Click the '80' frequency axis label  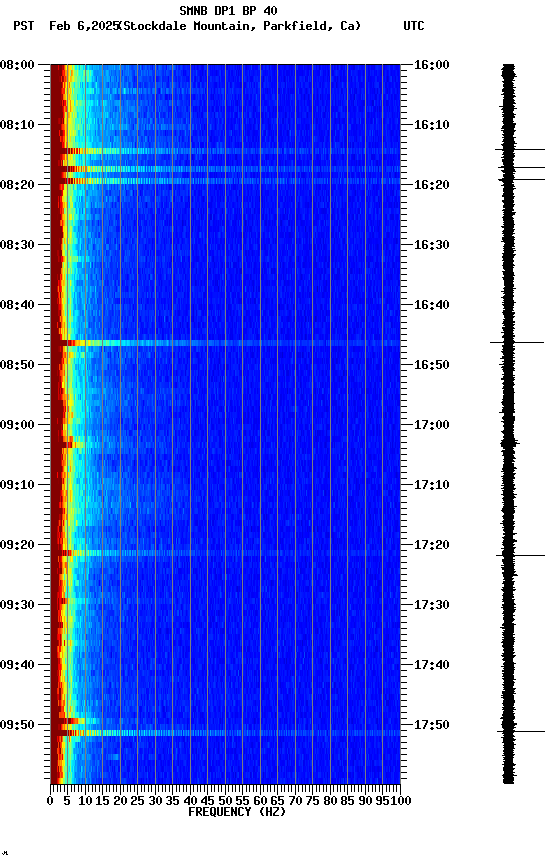[x=330, y=801]
